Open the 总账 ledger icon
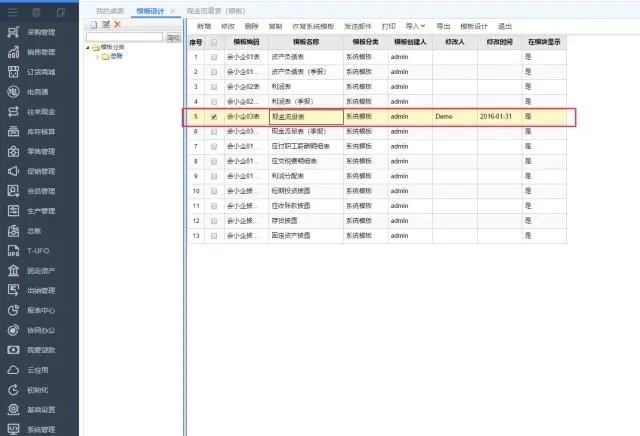Image resolution: width=640 pixels, height=436 pixels. (13, 231)
